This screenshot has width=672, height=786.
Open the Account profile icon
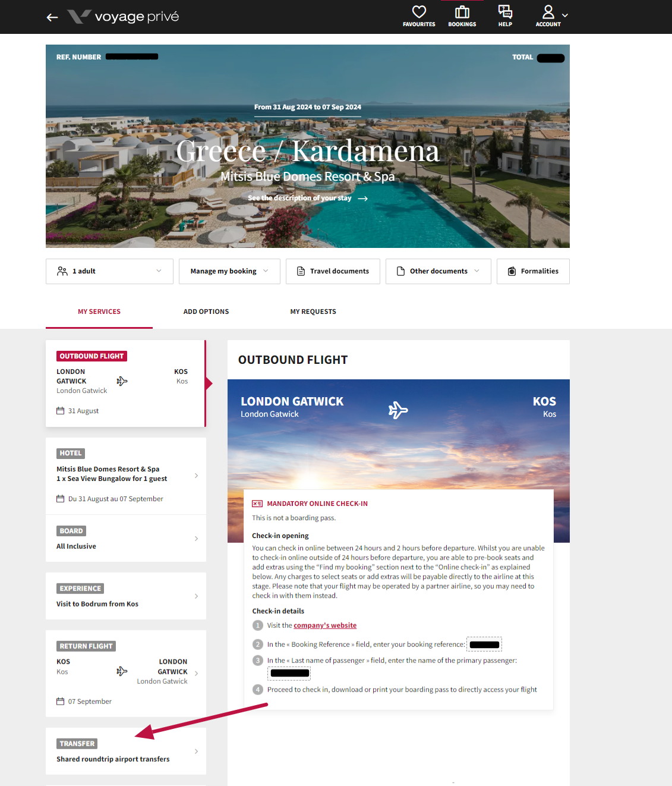tap(548, 12)
